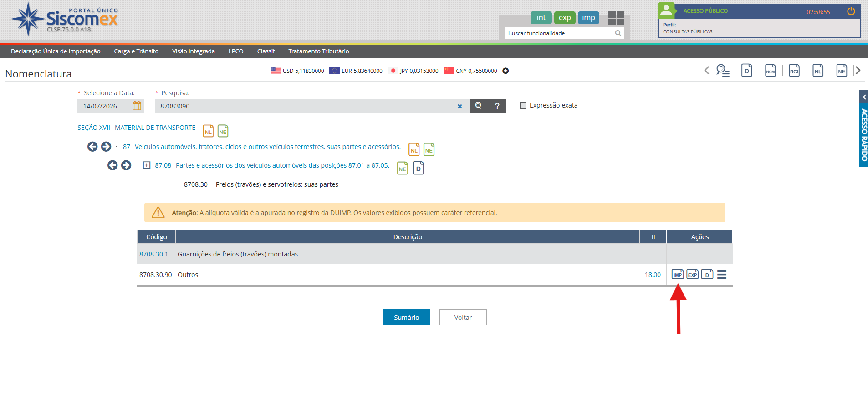Click the search-list icon in top toolbar
Screen dimensions: 868x415
(x=723, y=70)
